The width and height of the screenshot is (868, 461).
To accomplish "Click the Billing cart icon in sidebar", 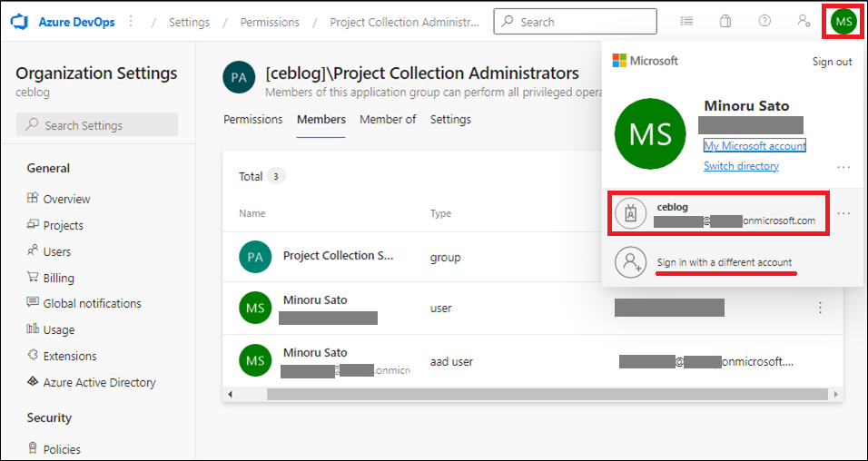I will [x=33, y=277].
